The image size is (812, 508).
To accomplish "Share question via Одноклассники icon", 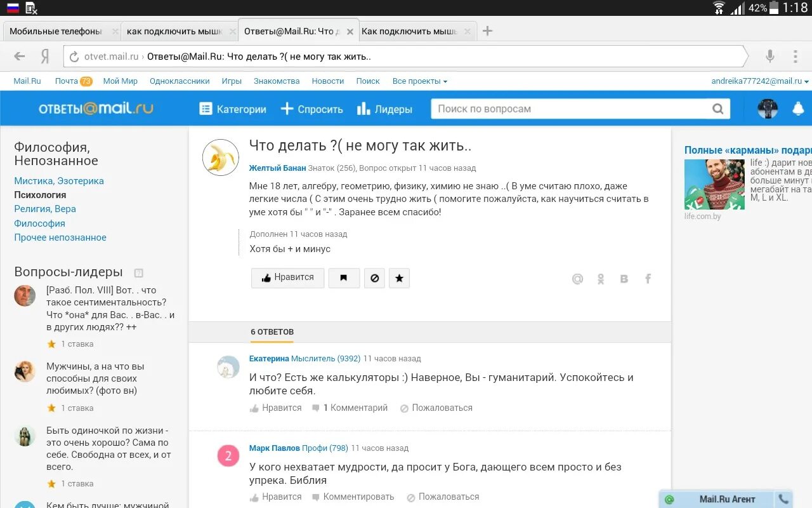I will (x=601, y=279).
